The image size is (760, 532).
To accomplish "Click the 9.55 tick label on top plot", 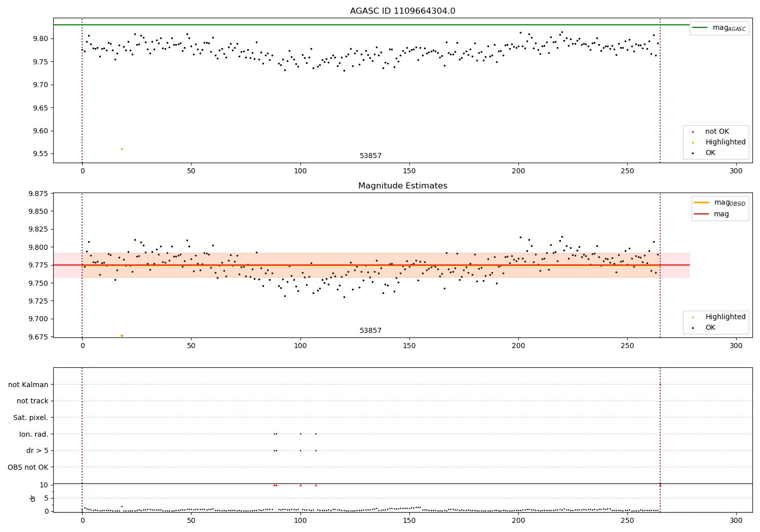I will 40,154.
